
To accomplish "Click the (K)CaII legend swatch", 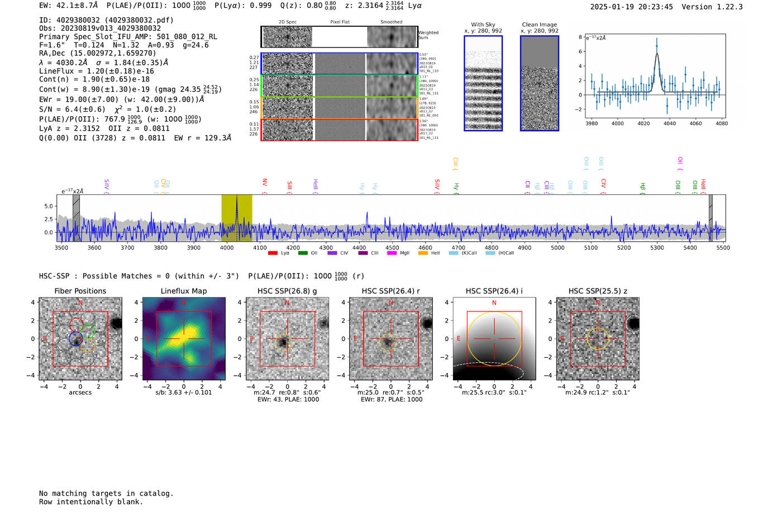I will (454, 253).
